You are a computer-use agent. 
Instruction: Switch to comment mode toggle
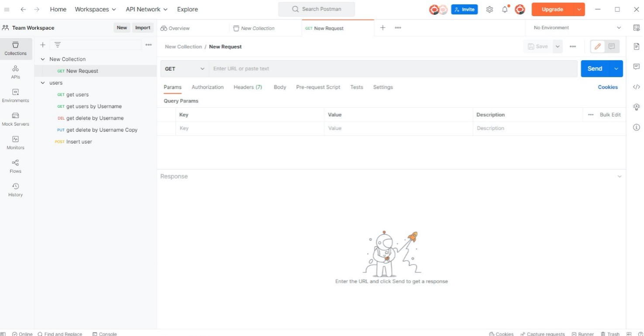coord(611,47)
